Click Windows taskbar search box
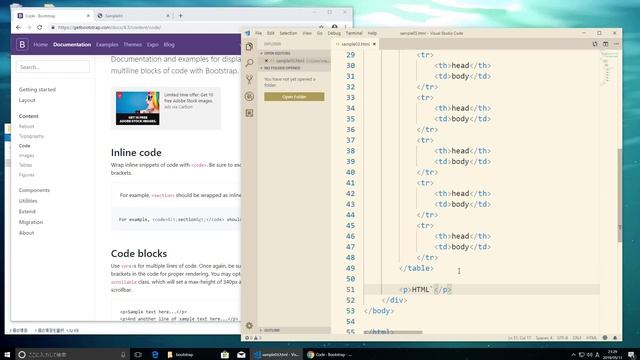The image size is (640, 360). coord(72,354)
